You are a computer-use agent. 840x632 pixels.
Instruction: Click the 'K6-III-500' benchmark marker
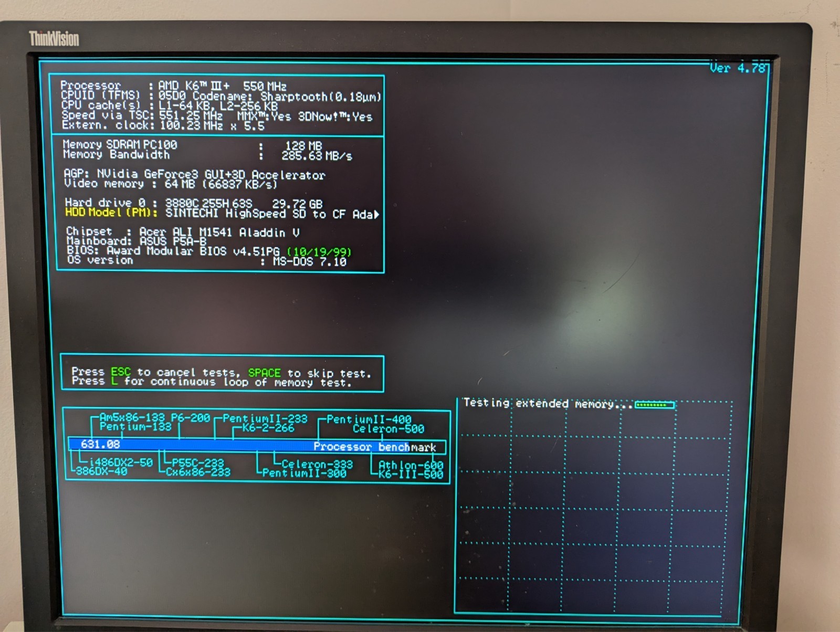pos(411,474)
